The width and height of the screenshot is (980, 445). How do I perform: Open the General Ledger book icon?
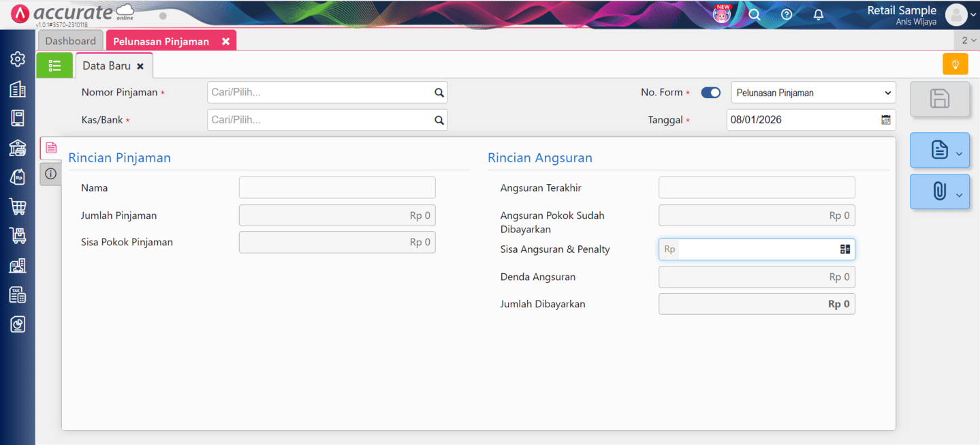(x=18, y=118)
